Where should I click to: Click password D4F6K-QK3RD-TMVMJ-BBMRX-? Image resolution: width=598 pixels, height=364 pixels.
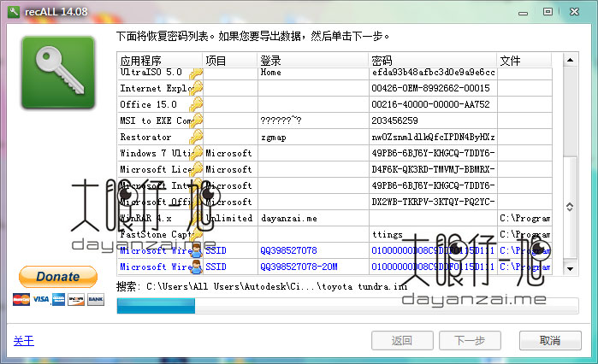[433, 169]
